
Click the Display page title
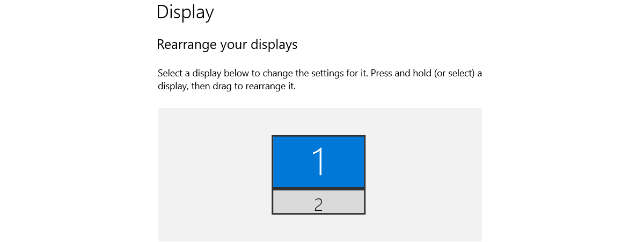(x=185, y=12)
